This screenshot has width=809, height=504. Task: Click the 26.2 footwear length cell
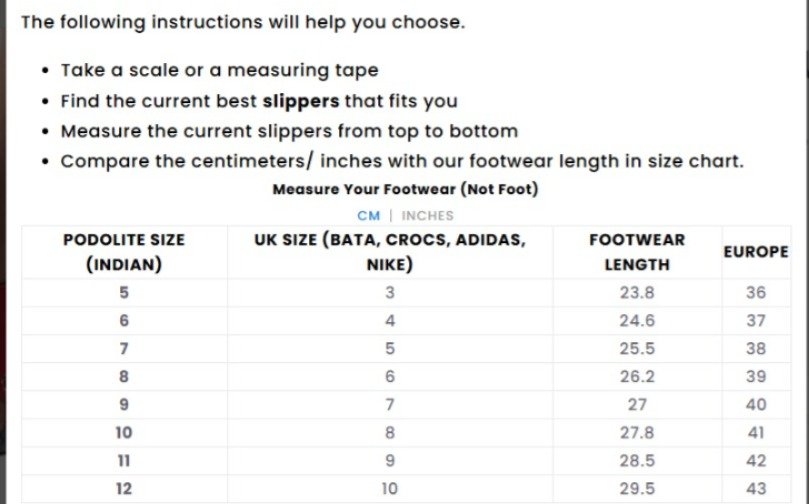point(637,377)
